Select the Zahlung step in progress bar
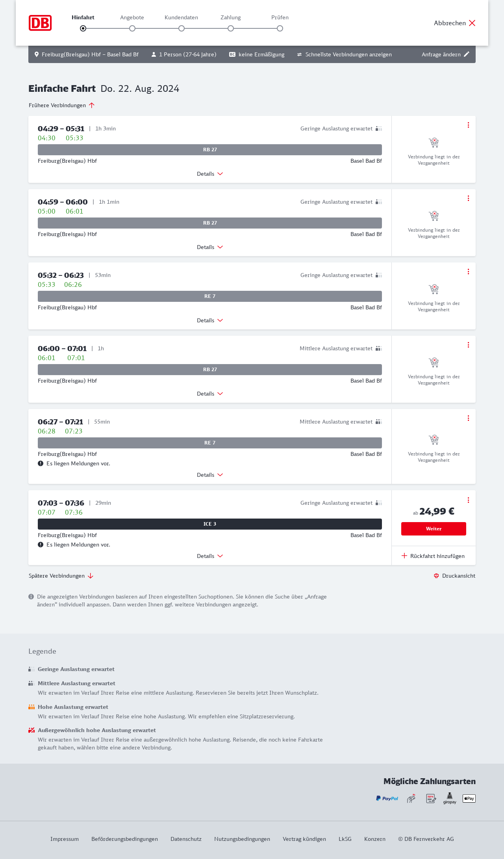Image resolution: width=504 pixels, height=859 pixels. pos(231,28)
